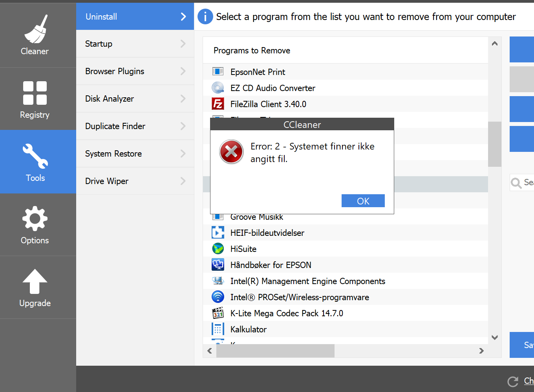Click the Intel Management Engine Components icon
Screen dimensions: 534x392
pos(218,281)
